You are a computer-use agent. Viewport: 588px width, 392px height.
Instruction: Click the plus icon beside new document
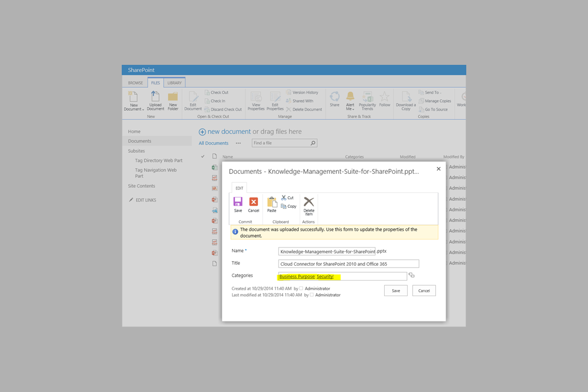pos(202,132)
